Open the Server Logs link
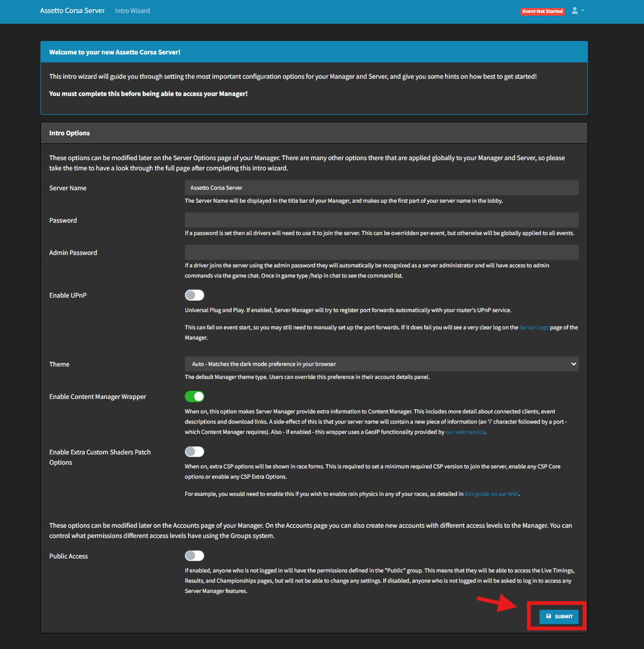The height and width of the screenshot is (649, 644). [x=534, y=327]
